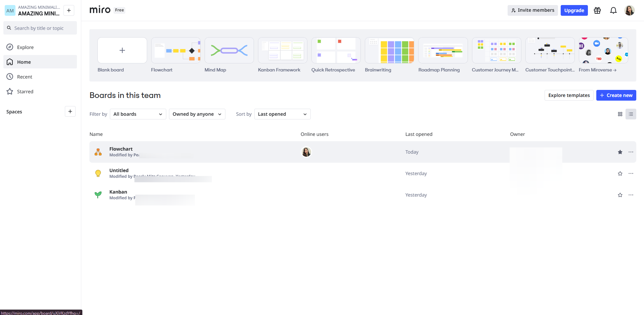
Task: Open Starred boards in sidebar
Action: pyautogui.click(x=40, y=92)
